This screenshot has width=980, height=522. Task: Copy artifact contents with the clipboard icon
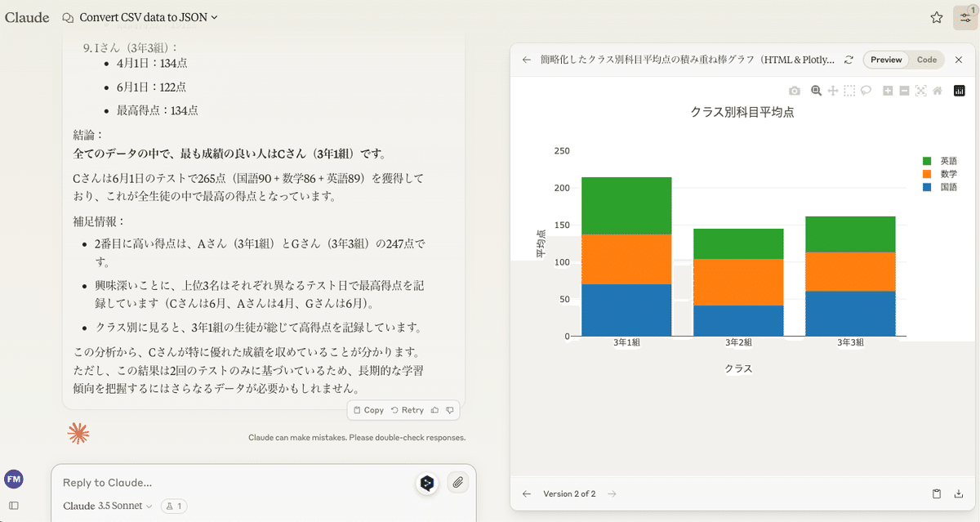[937, 493]
